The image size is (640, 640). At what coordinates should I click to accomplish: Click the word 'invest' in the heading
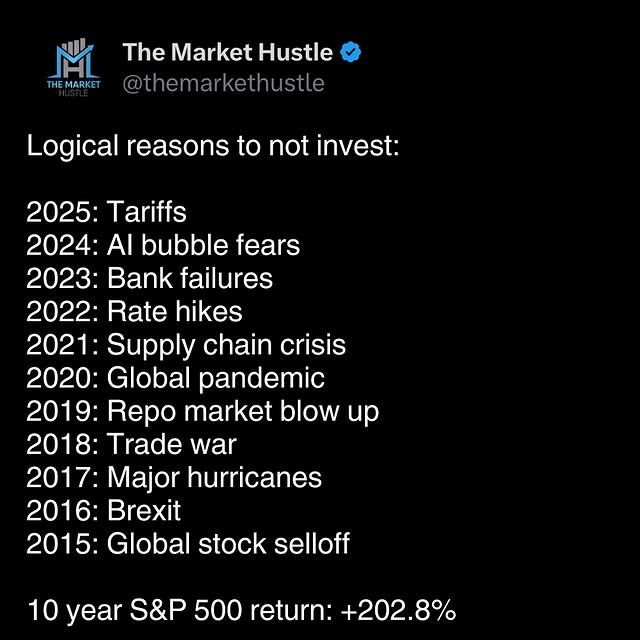[356, 147]
